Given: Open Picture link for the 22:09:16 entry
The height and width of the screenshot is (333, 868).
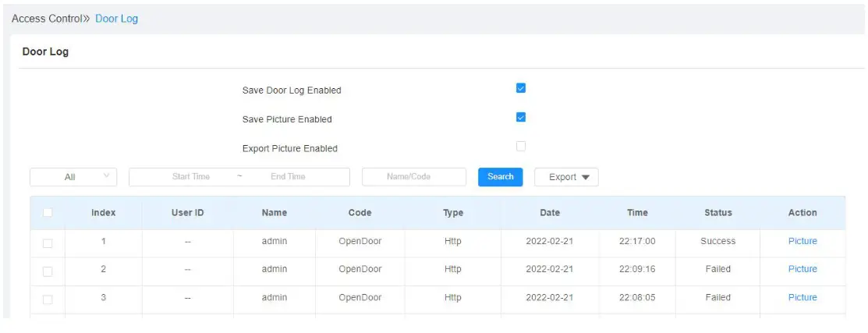Looking at the screenshot, I should tap(802, 269).
